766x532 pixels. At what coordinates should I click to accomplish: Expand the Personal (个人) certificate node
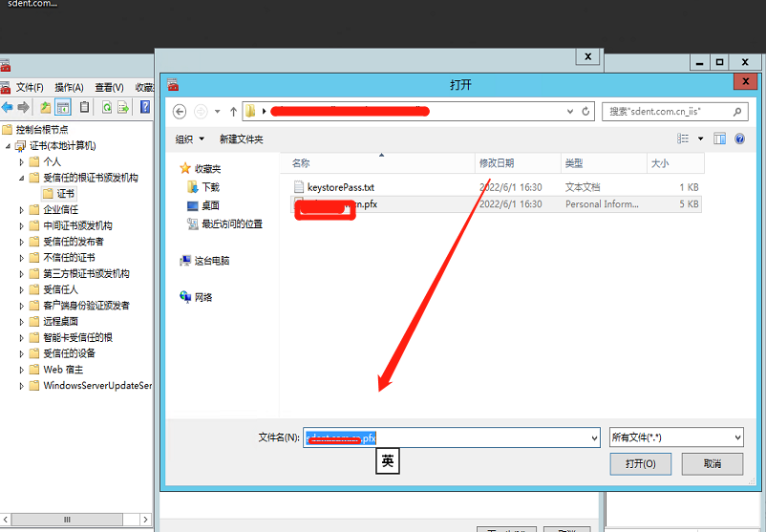coord(23,161)
